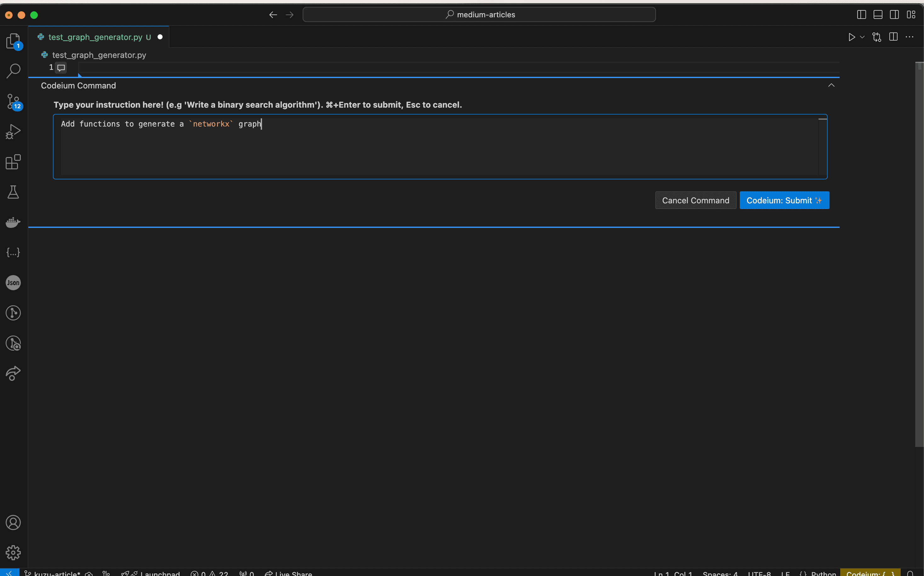Open the Extensions view
This screenshot has width=924, height=576.
pos(13,162)
